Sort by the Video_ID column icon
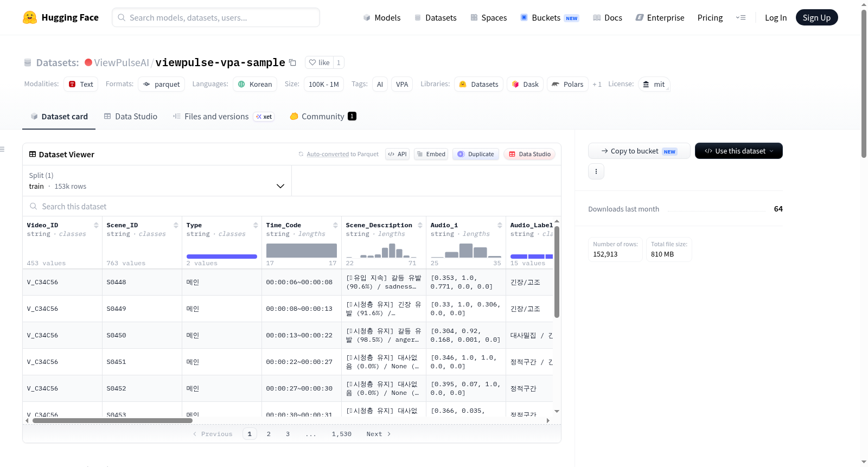This screenshot has width=868, height=467. tap(96, 225)
